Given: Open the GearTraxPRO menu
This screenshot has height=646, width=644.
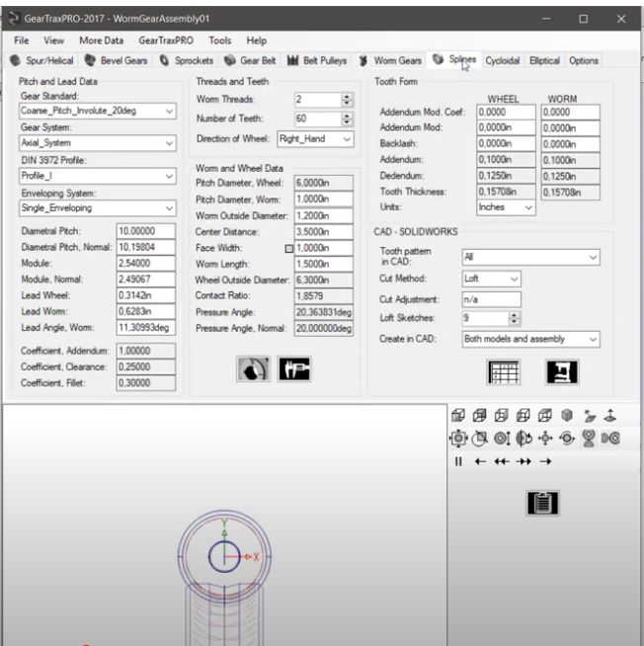Looking at the screenshot, I should [166, 40].
